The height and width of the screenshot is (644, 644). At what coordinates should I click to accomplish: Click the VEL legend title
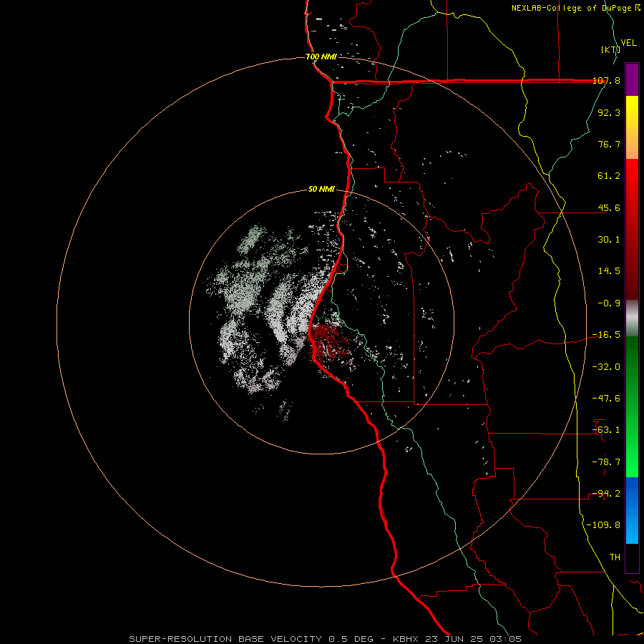click(628, 43)
